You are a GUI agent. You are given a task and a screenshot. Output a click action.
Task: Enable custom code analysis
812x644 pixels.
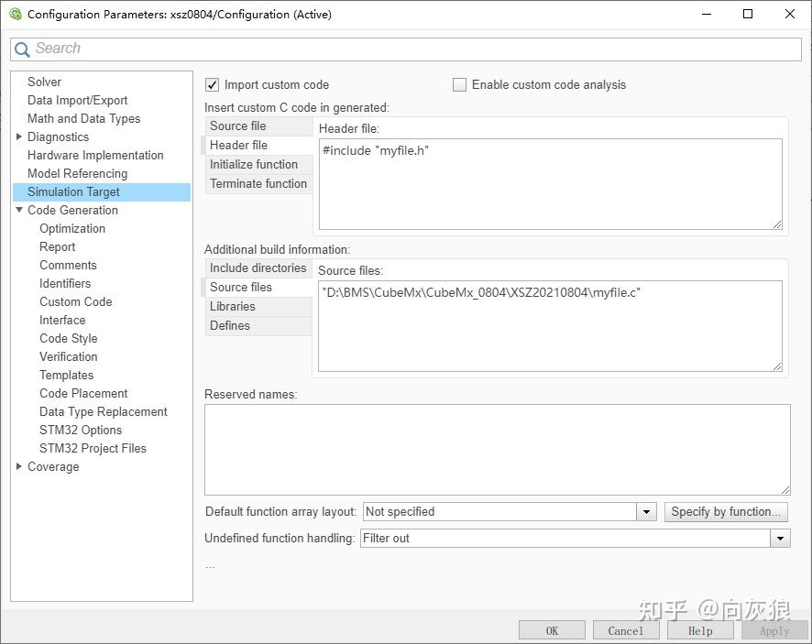(459, 84)
